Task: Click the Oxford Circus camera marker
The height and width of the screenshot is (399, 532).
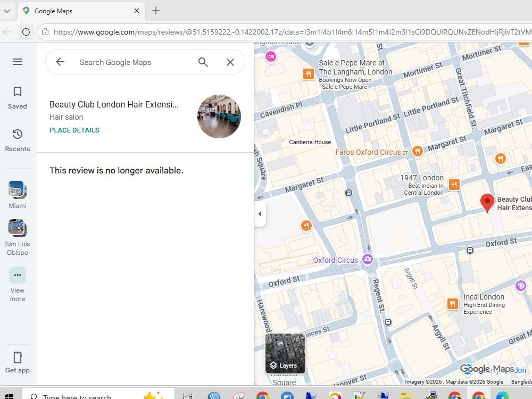Action: pyautogui.click(x=368, y=260)
